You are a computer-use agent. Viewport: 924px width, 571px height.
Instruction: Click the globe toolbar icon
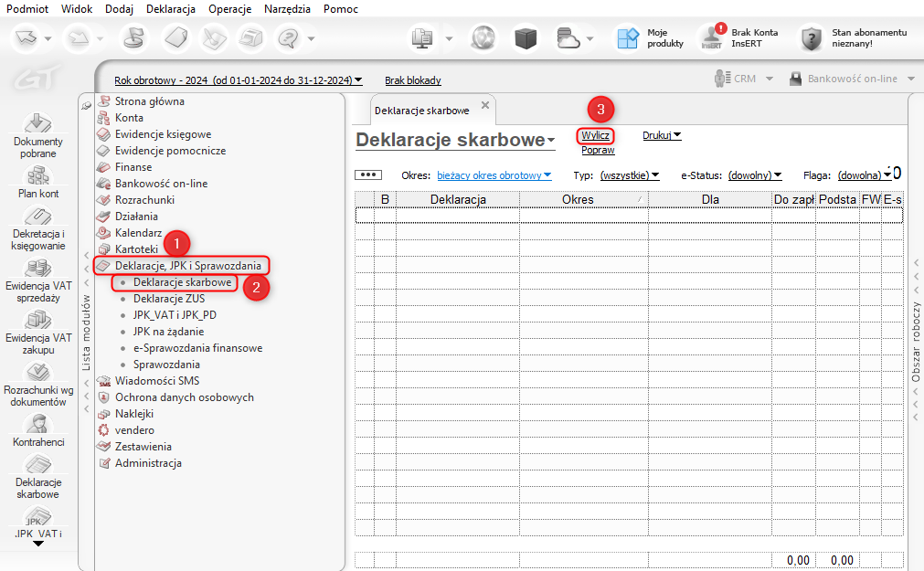[483, 38]
